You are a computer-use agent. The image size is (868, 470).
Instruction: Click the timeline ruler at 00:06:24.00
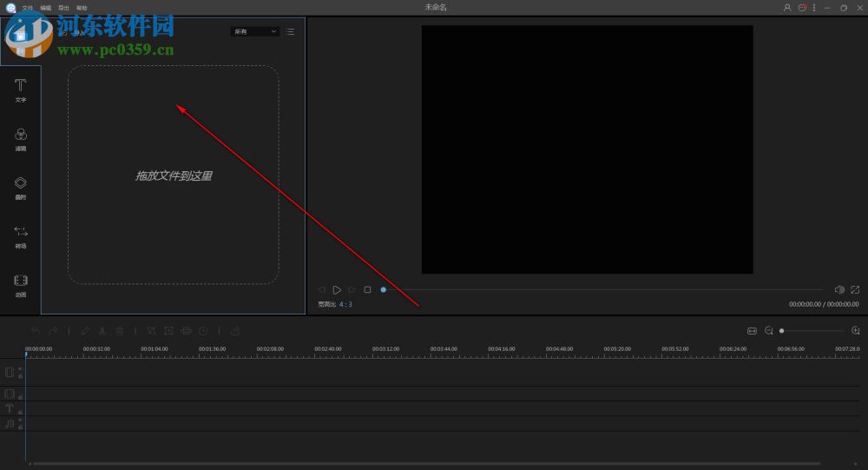click(733, 349)
